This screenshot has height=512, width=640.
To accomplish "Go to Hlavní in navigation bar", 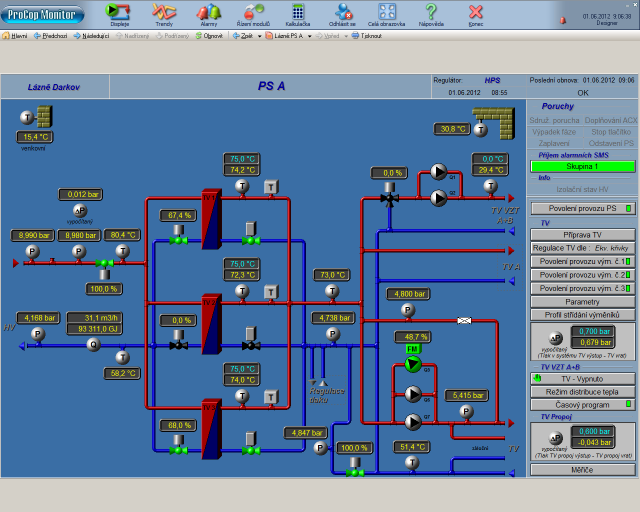I will (15, 36).
